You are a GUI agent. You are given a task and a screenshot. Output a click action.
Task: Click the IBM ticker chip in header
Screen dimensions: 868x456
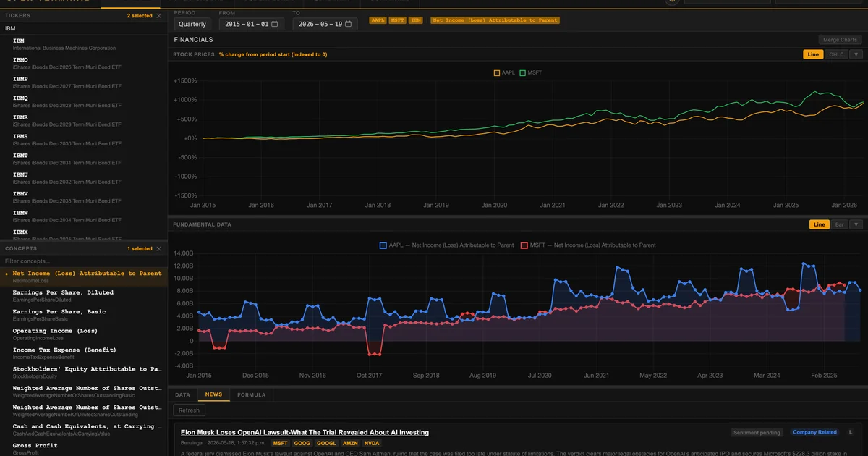tap(415, 20)
